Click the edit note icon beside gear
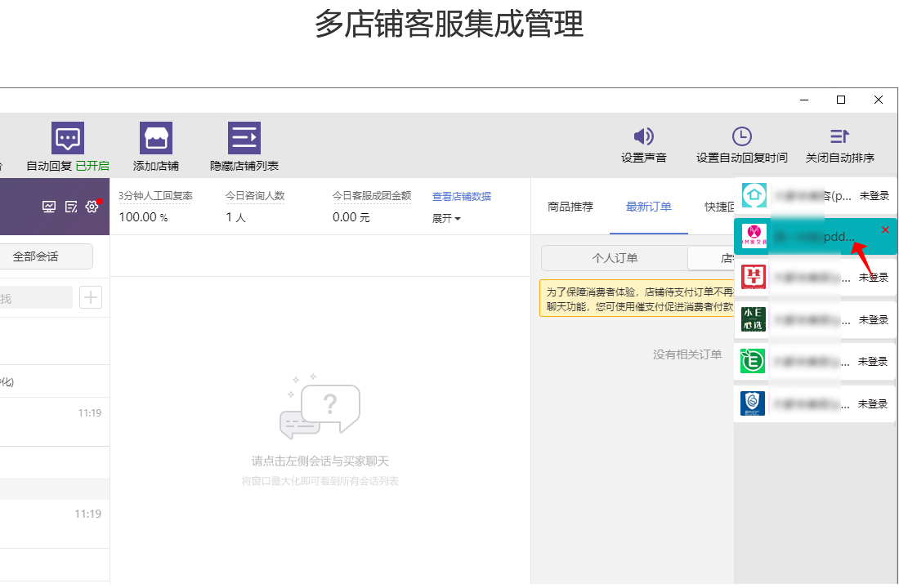This screenshot has height=588, width=899. pyautogui.click(x=71, y=207)
